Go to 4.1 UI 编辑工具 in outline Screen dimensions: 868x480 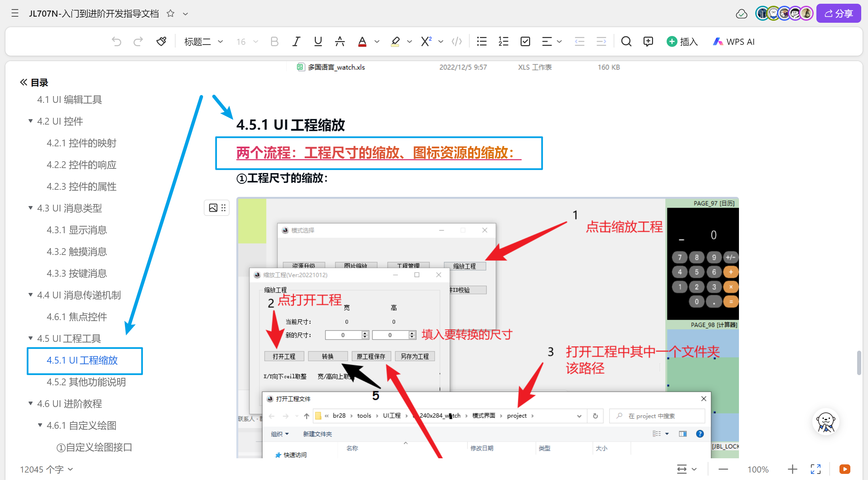point(70,99)
